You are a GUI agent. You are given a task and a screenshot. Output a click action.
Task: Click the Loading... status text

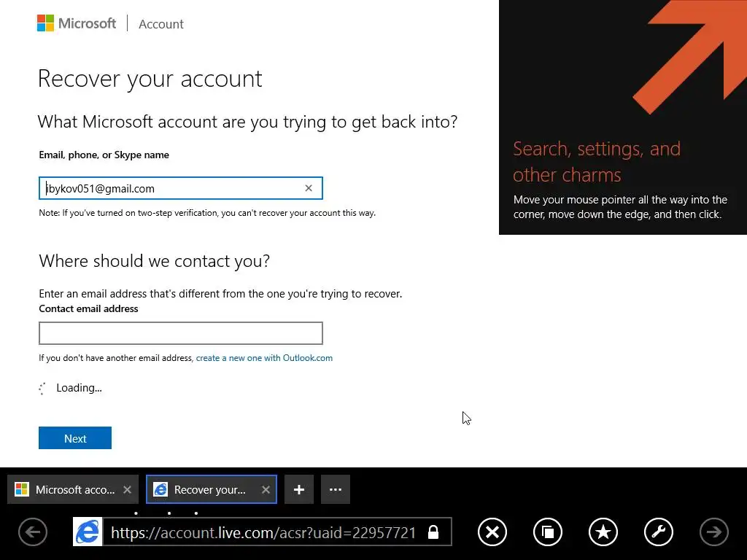click(79, 388)
